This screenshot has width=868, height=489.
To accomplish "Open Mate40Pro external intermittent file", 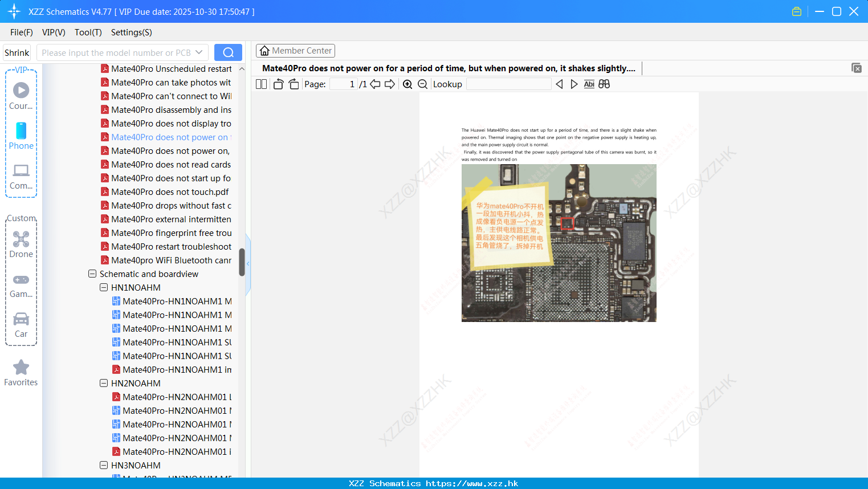I will click(166, 219).
